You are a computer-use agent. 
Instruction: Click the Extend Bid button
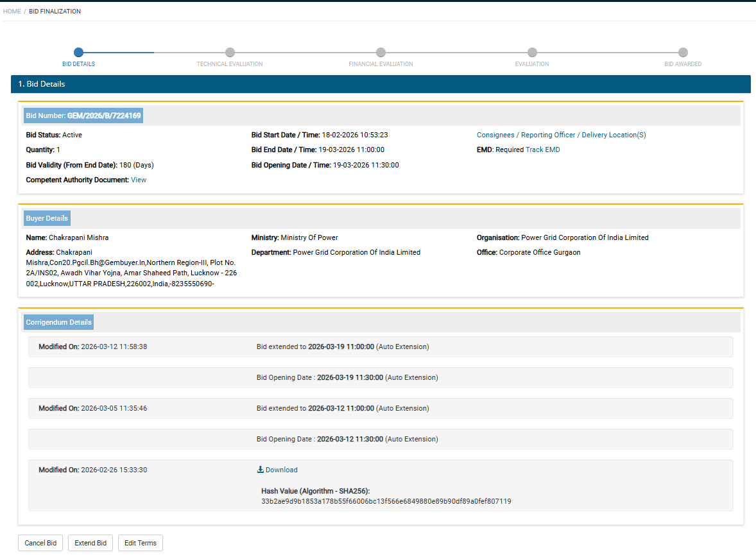[90, 543]
